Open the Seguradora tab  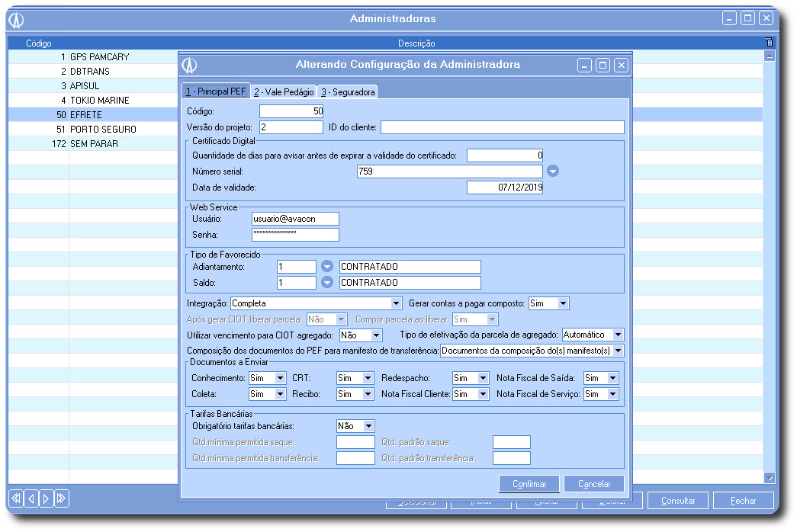348,92
